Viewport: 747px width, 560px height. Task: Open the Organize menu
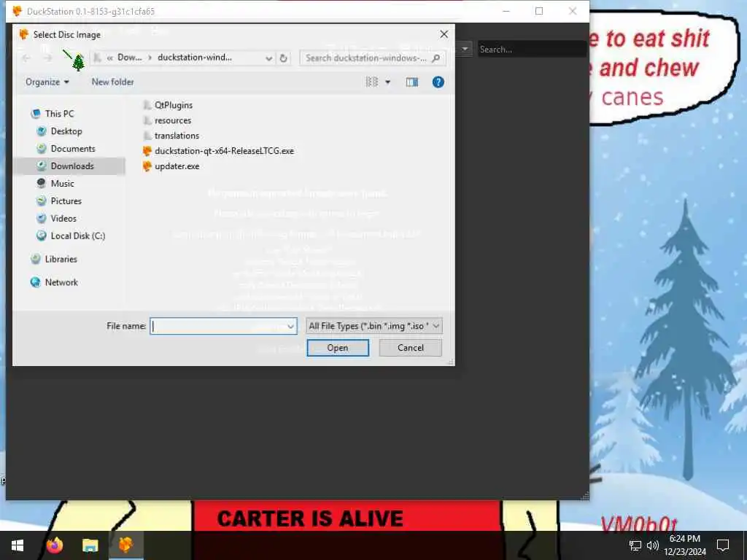coord(47,82)
